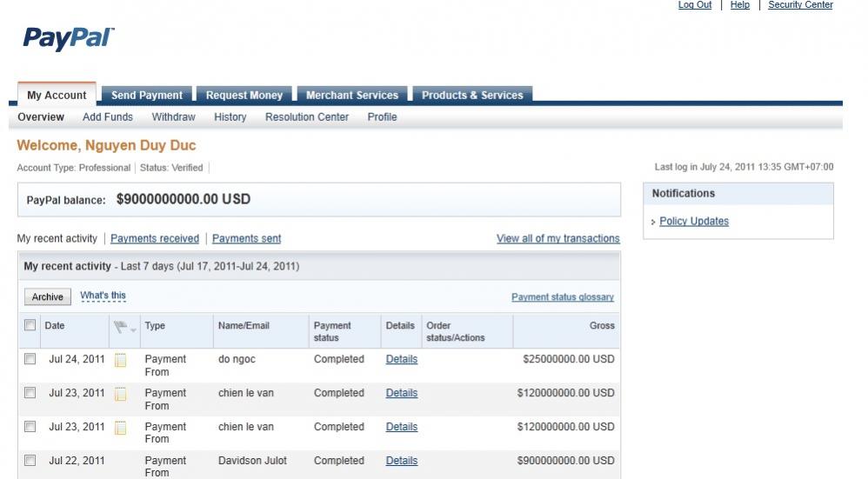The image size is (868, 479).
Task: Click the amount $25000000.00 USD
Action: tap(569, 359)
